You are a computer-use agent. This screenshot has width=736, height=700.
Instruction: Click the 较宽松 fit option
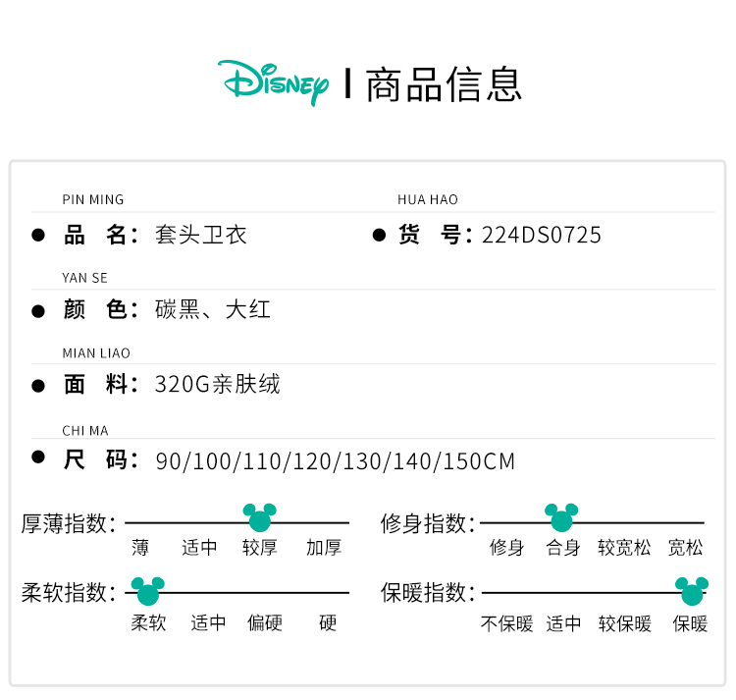pos(624,548)
